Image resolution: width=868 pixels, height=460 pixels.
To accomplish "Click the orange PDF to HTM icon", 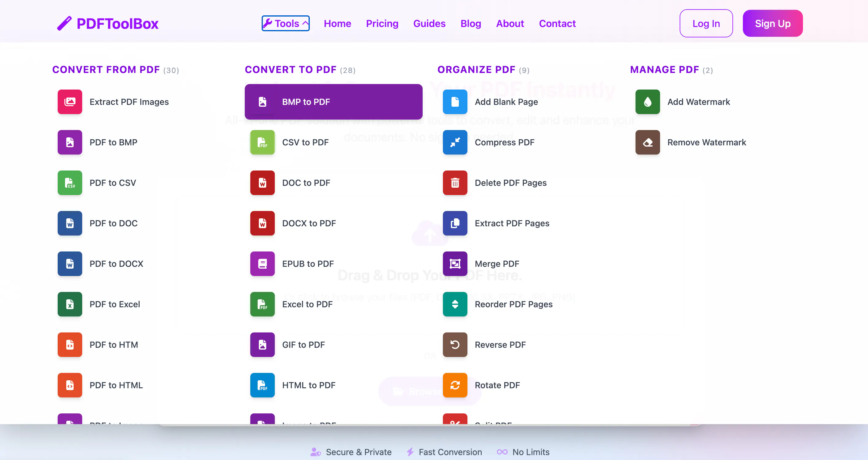I will click(70, 344).
